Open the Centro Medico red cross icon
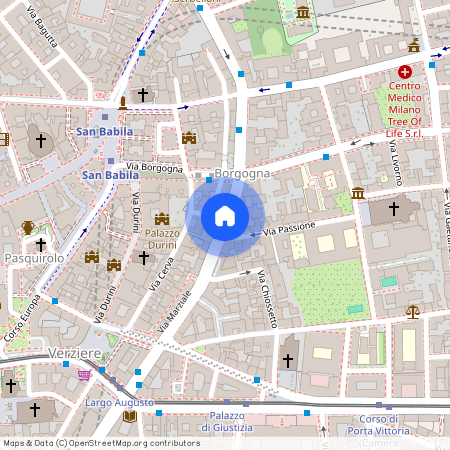 point(405,72)
